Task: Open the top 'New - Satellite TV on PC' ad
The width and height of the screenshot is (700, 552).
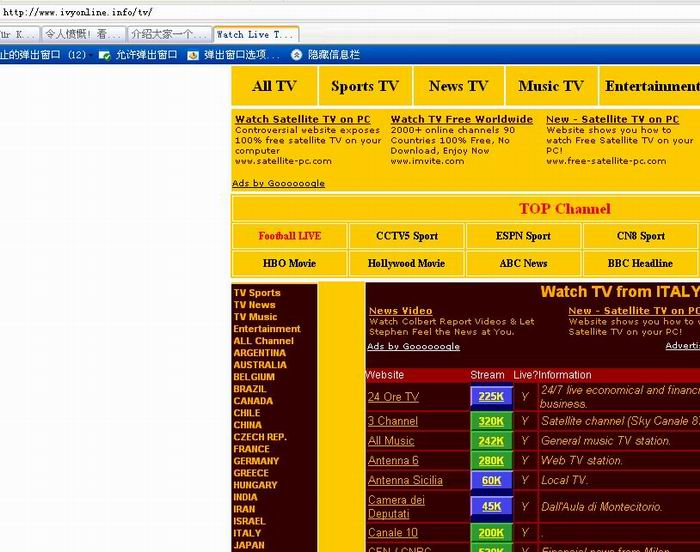Action: 612,119
